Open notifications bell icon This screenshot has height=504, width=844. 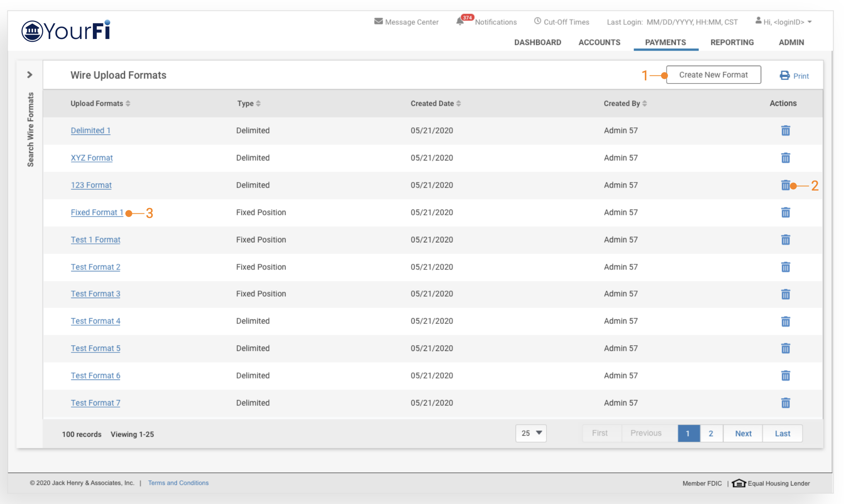[x=460, y=22]
